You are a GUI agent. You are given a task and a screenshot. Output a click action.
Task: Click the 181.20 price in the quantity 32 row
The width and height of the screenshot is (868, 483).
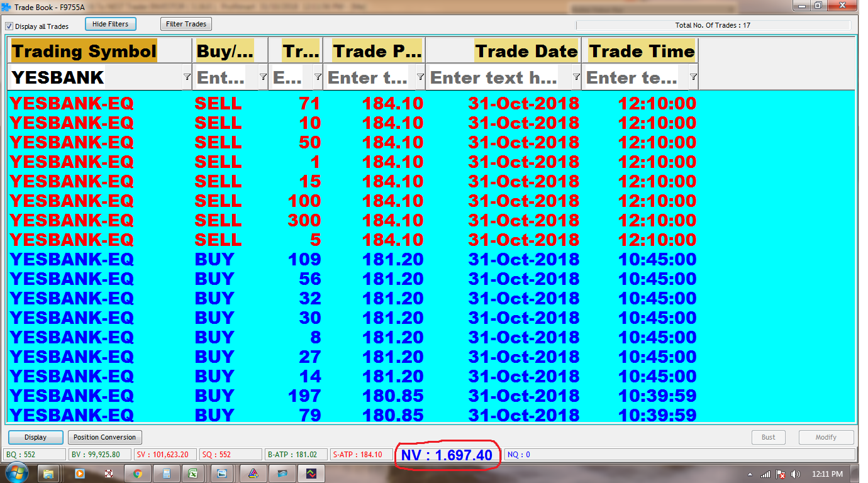pos(392,298)
